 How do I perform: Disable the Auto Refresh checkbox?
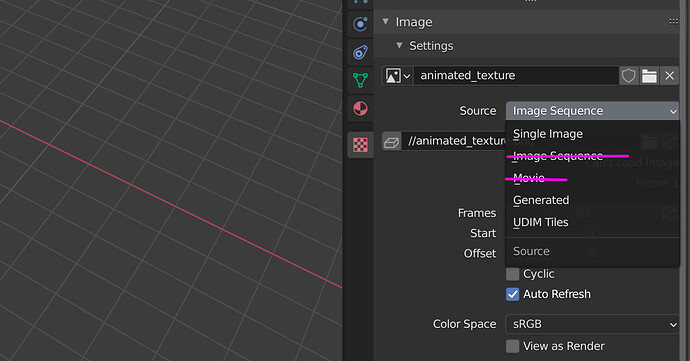512,294
